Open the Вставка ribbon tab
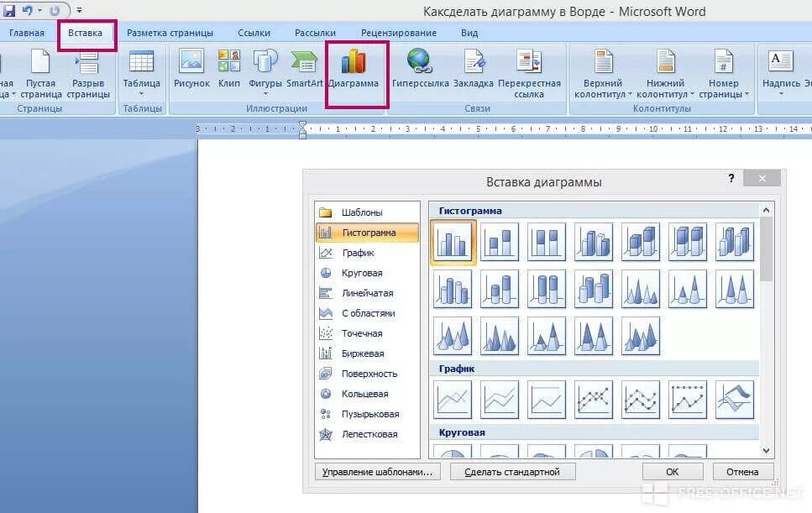 tap(85, 33)
